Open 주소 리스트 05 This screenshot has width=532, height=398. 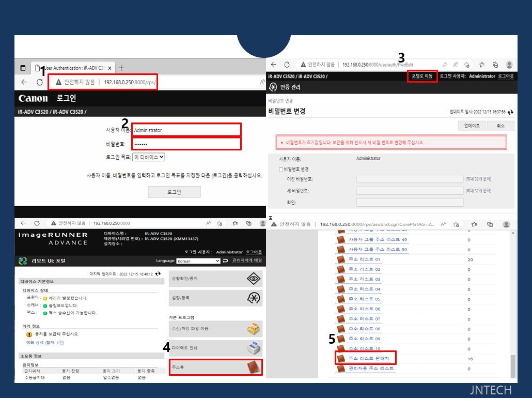[364, 299]
